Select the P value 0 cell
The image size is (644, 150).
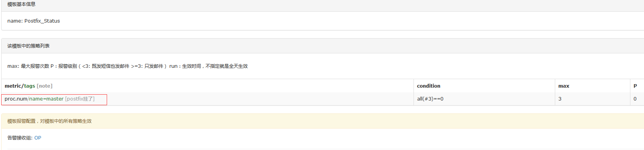pyautogui.click(x=637, y=99)
